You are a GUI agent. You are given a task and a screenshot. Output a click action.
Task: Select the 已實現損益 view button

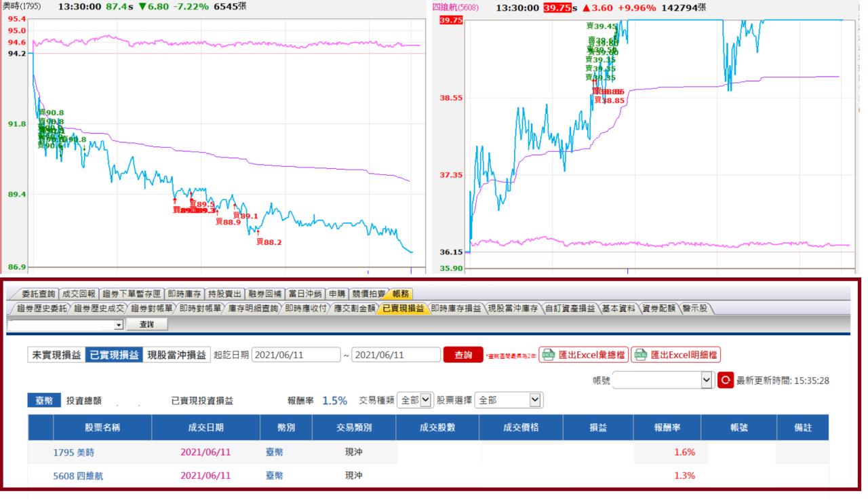pyautogui.click(x=114, y=355)
